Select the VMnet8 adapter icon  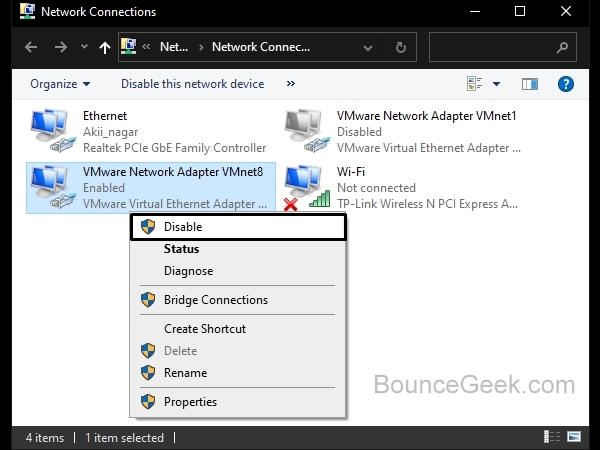coord(53,187)
